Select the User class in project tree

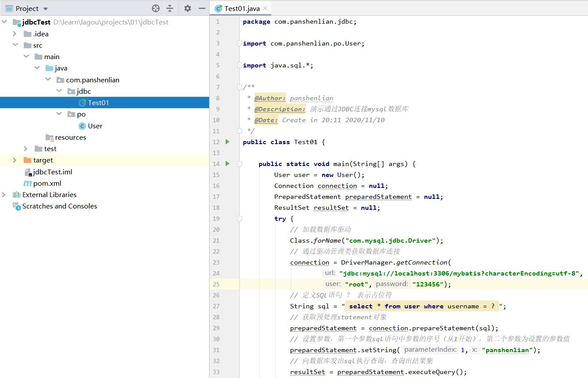pyautogui.click(x=95, y=126)
